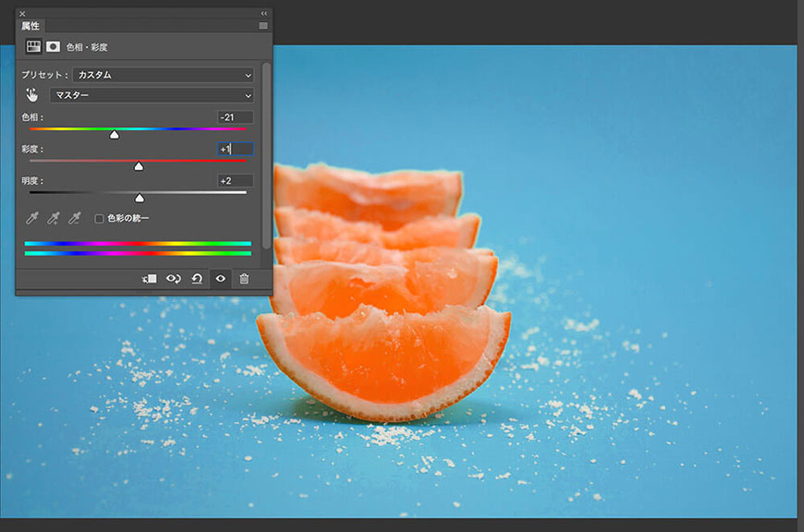The width and height of the screenshot is (804, 532).
Task: Select the first eyedropper tool
Action: (x=31, y=218)
